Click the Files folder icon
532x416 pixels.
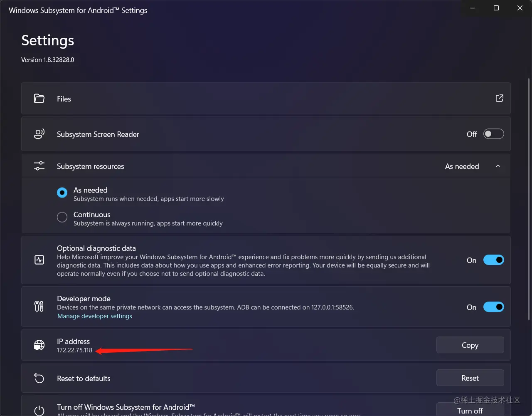(39, 99)
